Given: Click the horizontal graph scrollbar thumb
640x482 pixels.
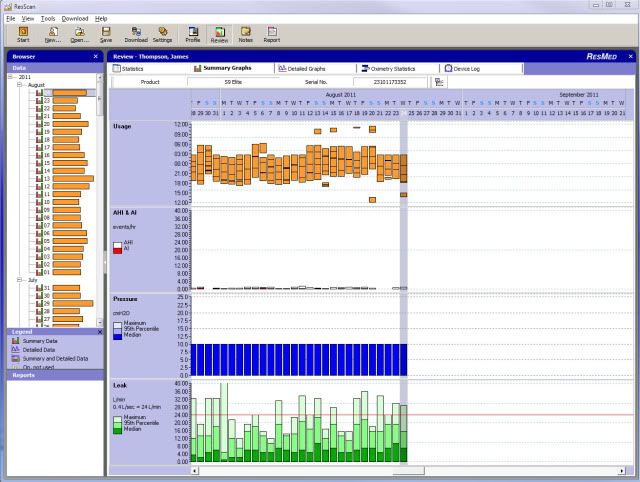Looking at the screenshot, I should click(409, 471).
